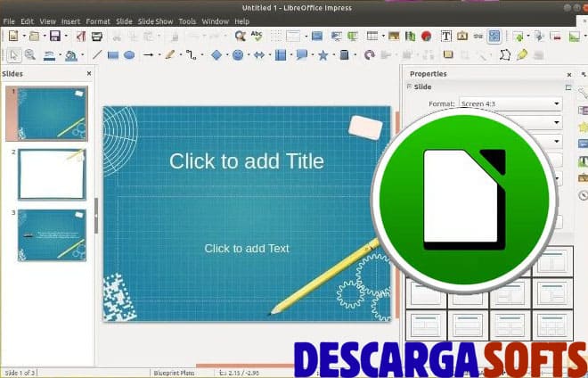588x378 pixels.
Task: Start slideshow from current slide icon
Action: pos(352,36)
